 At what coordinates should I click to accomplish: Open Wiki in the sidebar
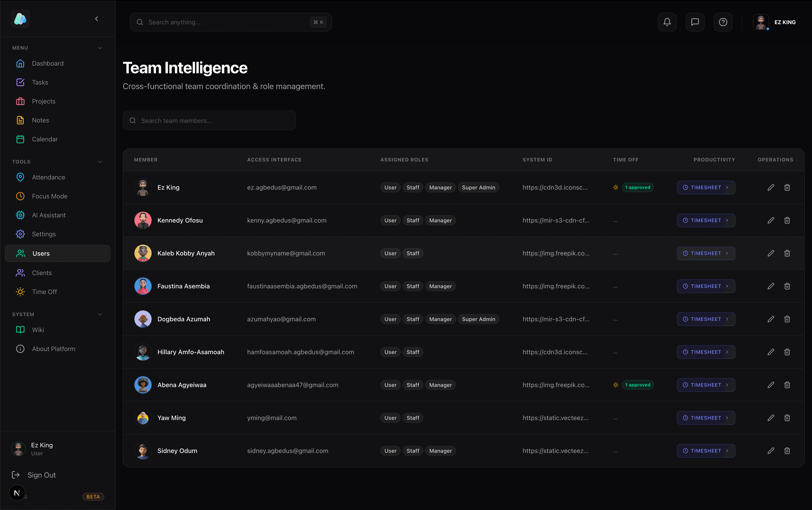click(58, 330)
